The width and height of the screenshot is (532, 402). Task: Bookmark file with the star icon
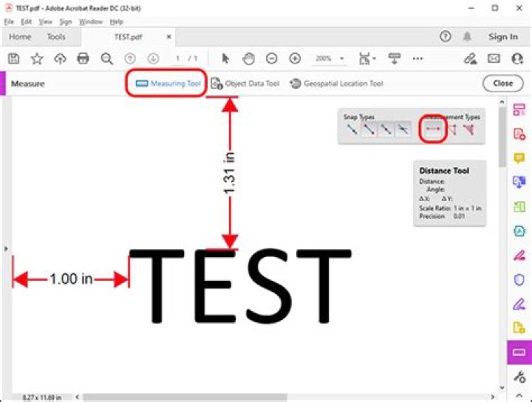37,58
